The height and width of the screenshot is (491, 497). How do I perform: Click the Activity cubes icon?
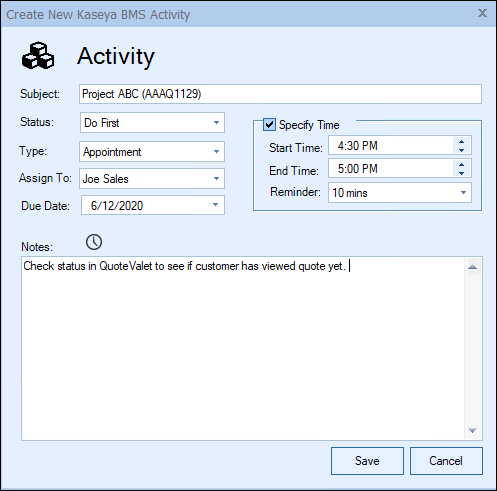38,55
